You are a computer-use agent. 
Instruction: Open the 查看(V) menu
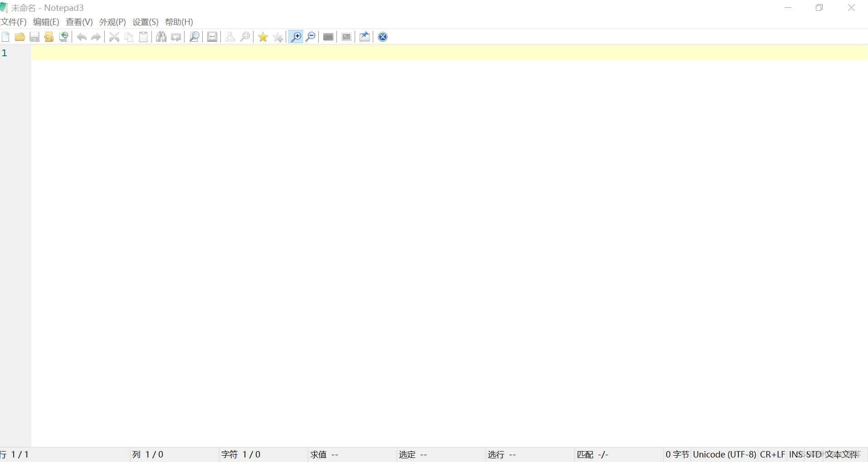(79, 22)
